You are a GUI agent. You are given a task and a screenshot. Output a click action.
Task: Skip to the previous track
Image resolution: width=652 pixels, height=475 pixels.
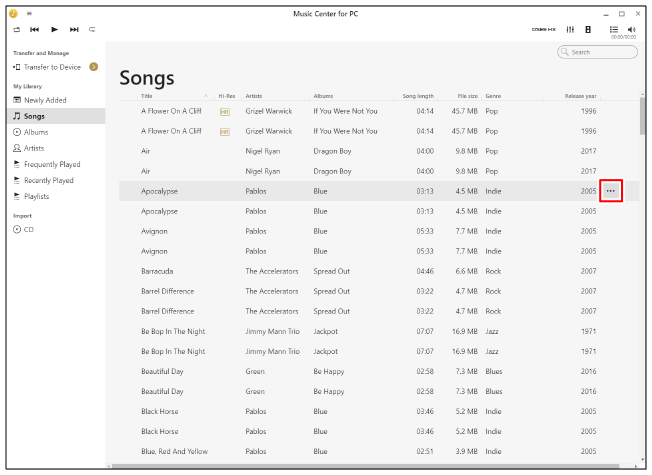point(35,30)
